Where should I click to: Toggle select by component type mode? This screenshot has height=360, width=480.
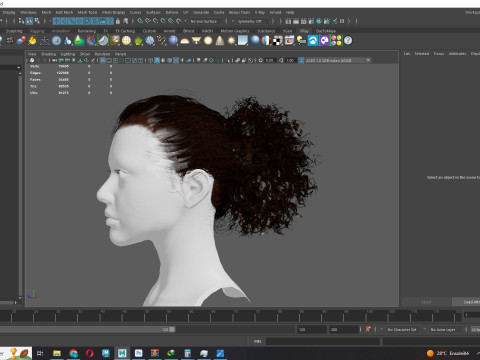(37, 21)
